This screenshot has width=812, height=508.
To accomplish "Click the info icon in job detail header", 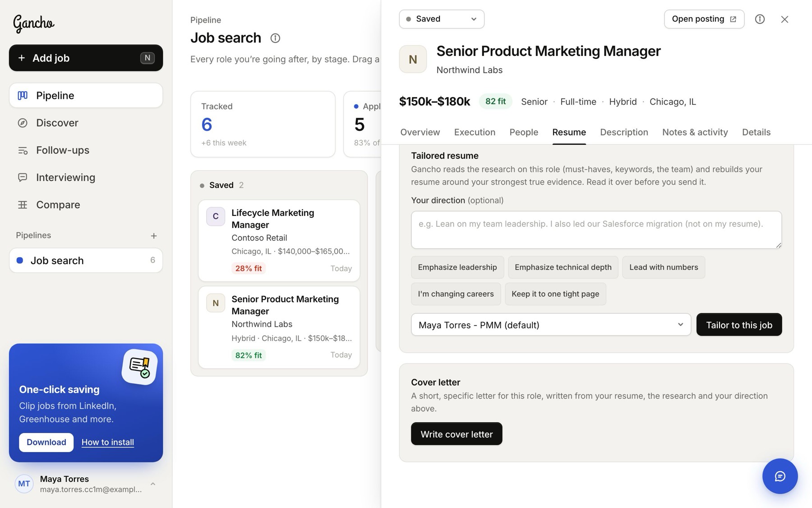I will (x=760, y=19).
